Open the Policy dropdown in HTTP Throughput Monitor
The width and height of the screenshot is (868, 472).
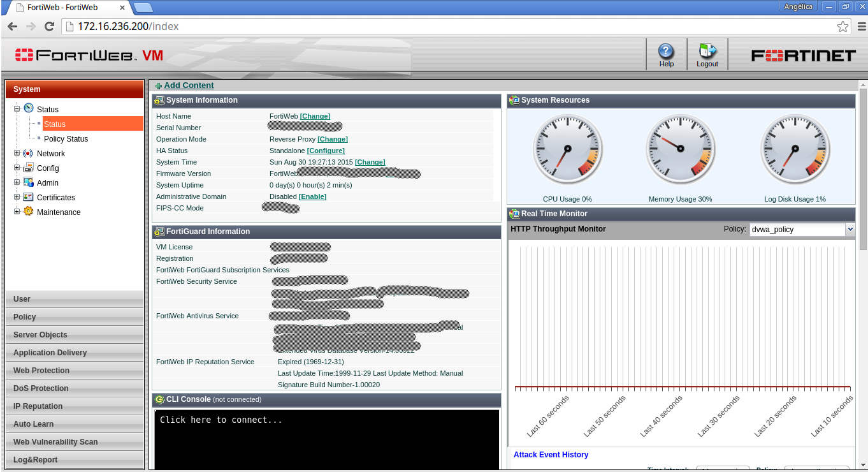pyautogui.click(x=850, y=229)
